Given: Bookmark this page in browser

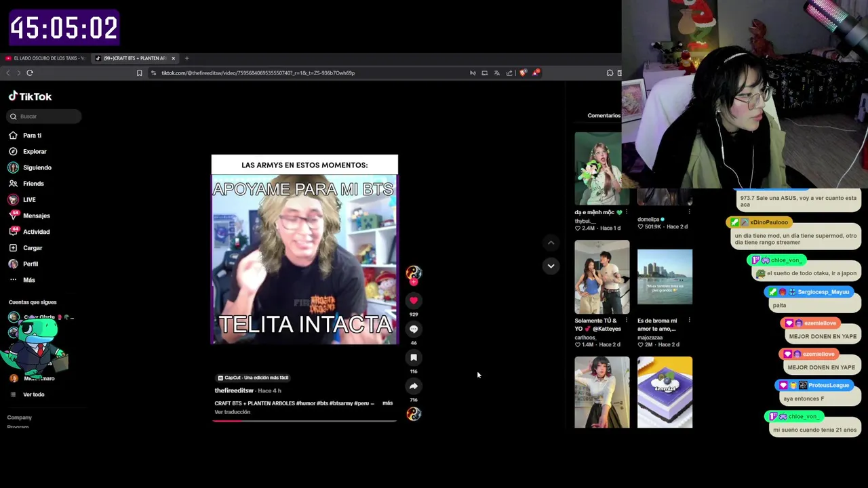Looking at the screenshot, I should point(140,73).
